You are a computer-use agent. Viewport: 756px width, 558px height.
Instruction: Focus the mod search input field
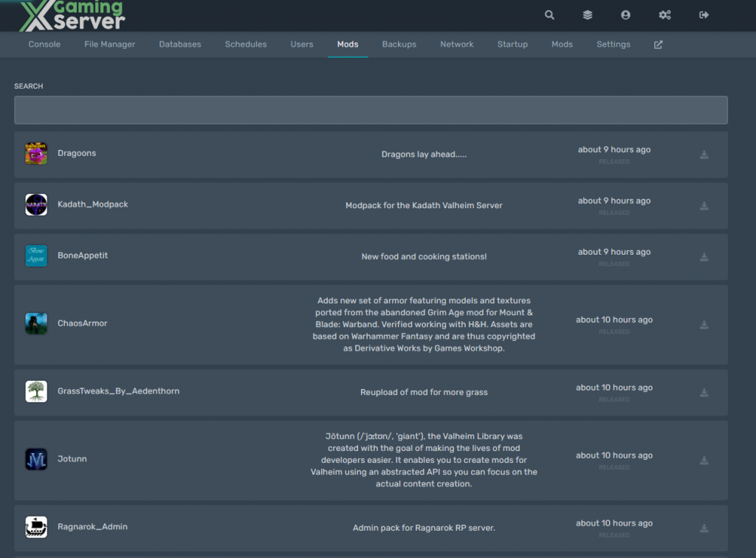click(371, 110)
